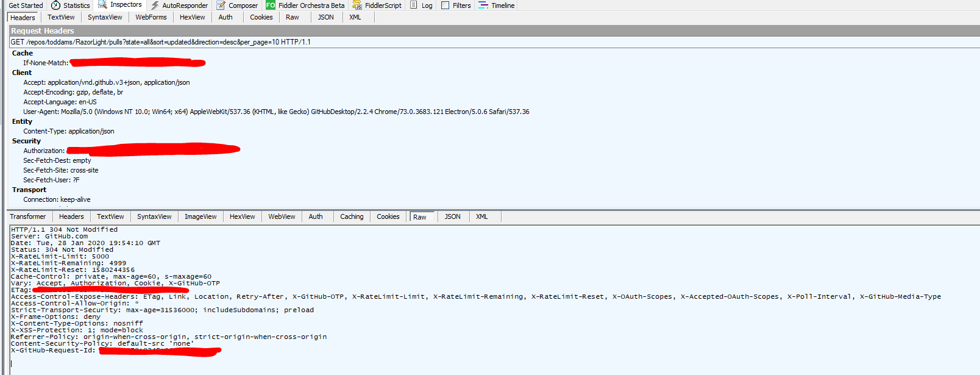Image resolution: width=980 pixels, height=375 pixels.
Task: Open the Statistics tab with clock icon
Action: 71,5
